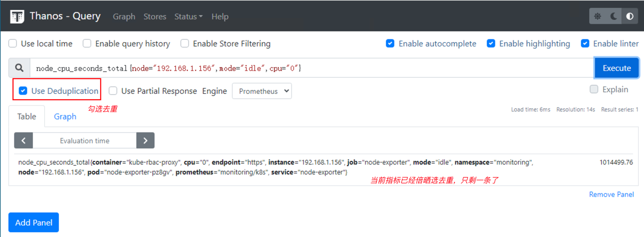Go to next evaluation time arrow
This screenshot has width=644, height=237.
click(146, 141)
